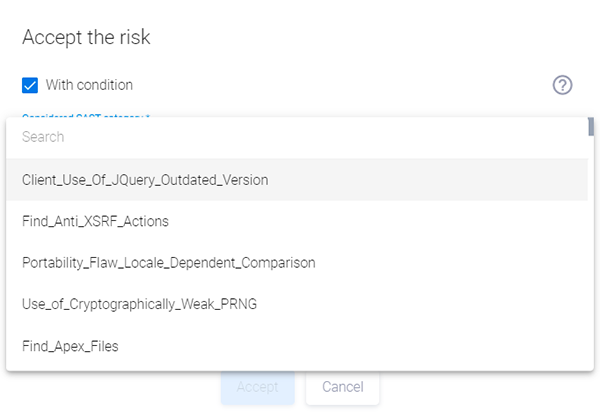Click the Accept the risk heading
This screenshot has height=419, width=600.
click(x=86, y=38)
